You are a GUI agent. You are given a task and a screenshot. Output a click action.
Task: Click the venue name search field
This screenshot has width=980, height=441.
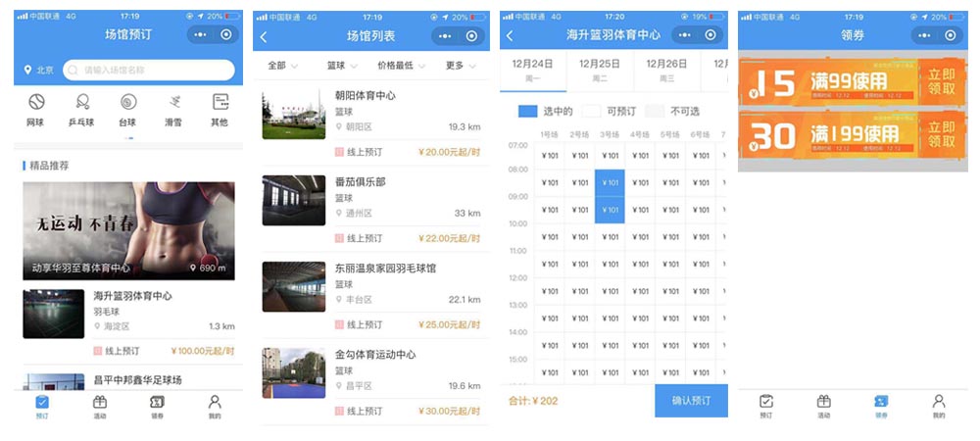(x=149, y=70)
